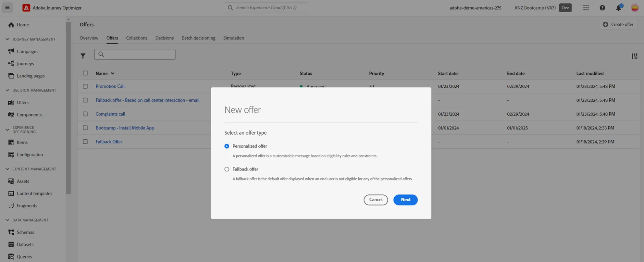Image resolution: width=644 pixels, height=262 pixels.
Task: Click the Create offer button
Action: tap(618, 24)
